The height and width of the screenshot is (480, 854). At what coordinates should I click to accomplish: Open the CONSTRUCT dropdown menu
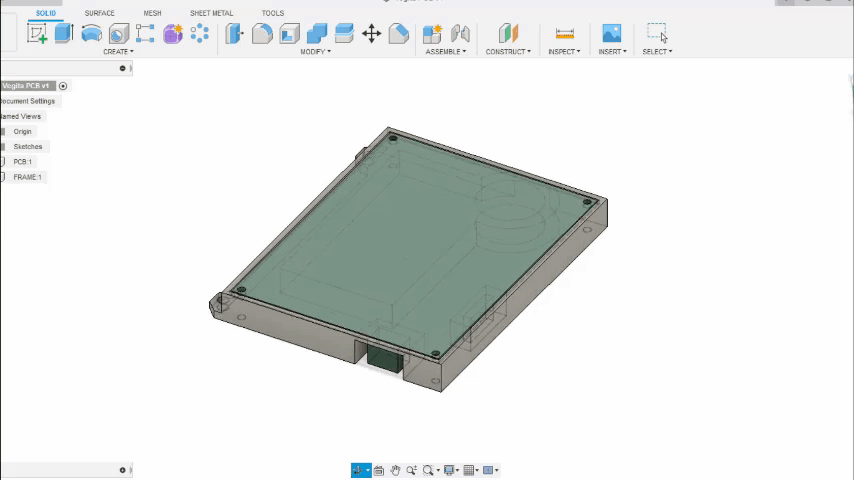click(x=508, y=52)
